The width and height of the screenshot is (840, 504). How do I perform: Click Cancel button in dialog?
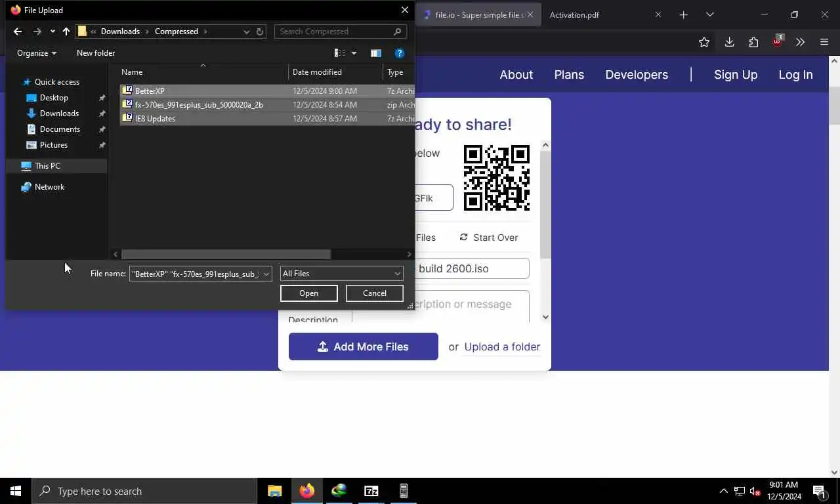375,293
